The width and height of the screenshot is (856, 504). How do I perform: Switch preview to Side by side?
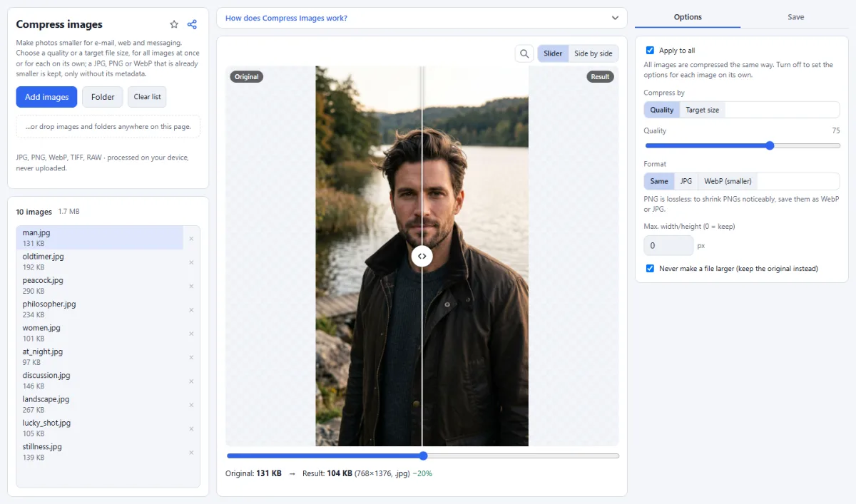pyautogui.click(x=593, y=53)
